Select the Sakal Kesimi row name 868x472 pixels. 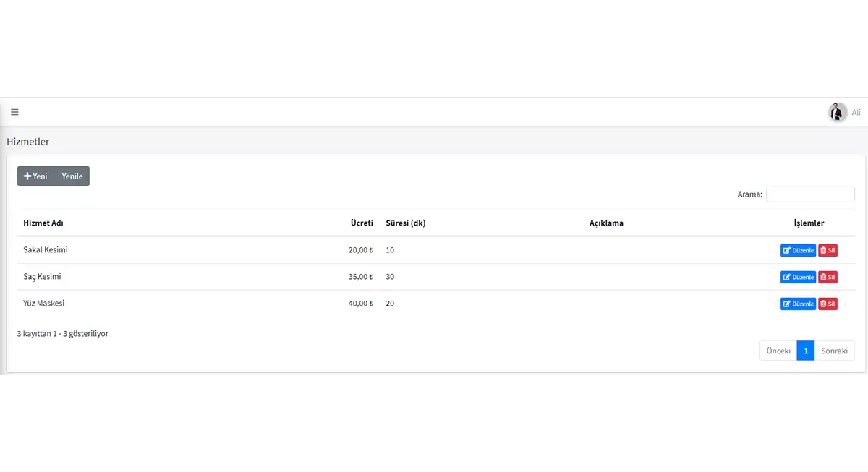coord(46,250)
